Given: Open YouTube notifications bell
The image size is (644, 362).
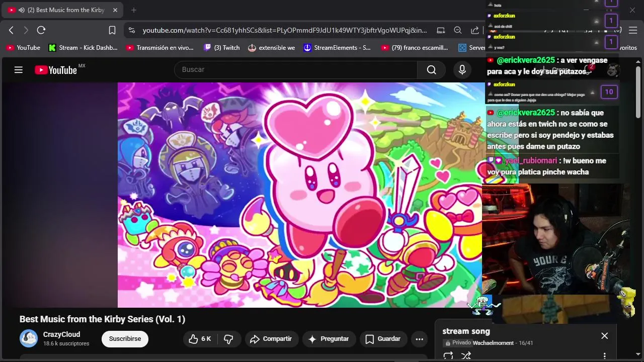Looking at the screenshot, I should tap(588, 70).
